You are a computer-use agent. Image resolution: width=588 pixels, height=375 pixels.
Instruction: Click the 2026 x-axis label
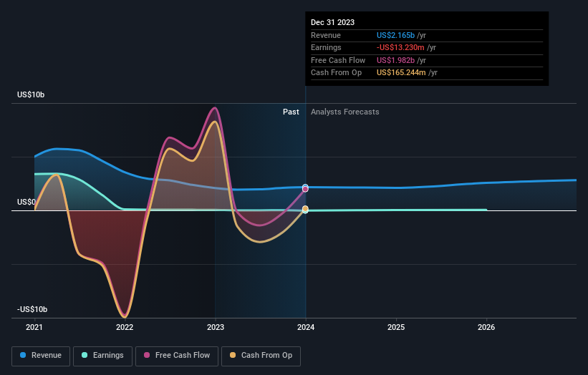(x=486, y=327)
